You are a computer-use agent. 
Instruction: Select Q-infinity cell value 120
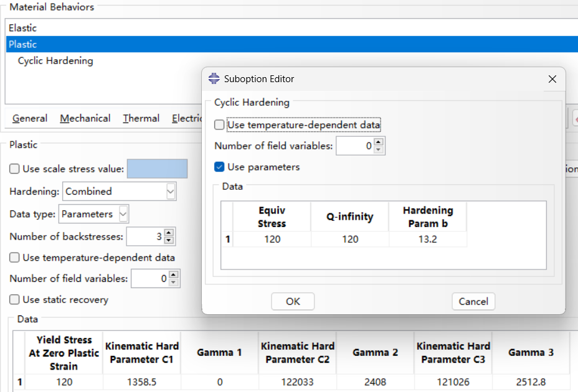click(350, 239)
